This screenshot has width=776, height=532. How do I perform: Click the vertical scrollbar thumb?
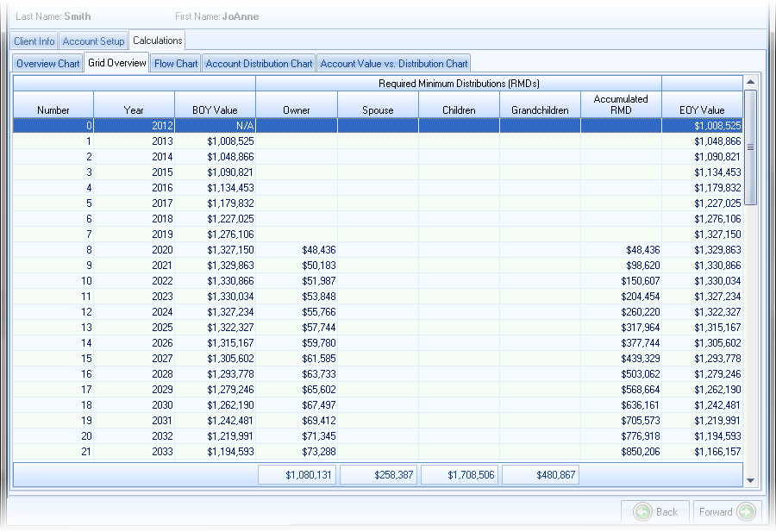pyautogui.click(x=750, y=147)
